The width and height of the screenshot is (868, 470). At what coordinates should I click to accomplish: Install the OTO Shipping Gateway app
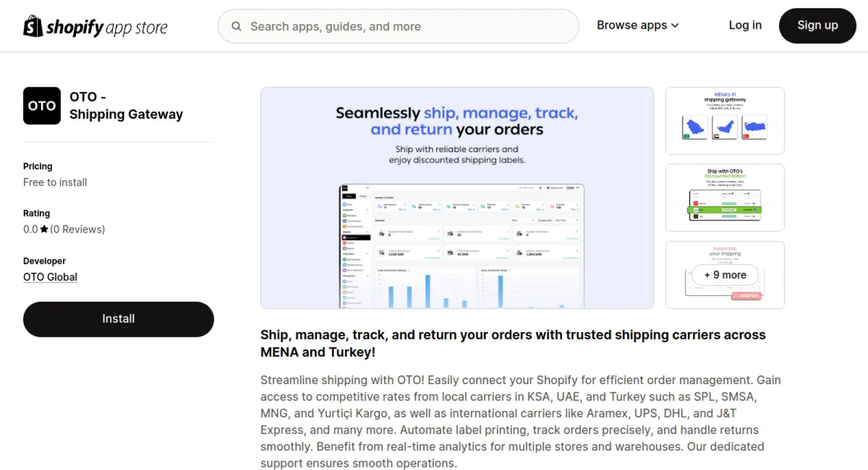[119, 319]
